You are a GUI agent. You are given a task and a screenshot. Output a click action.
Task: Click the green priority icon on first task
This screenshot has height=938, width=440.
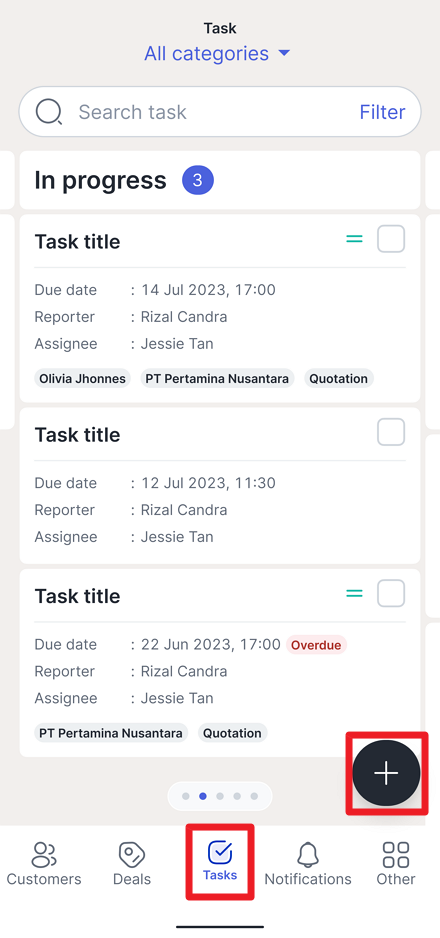click(355, 239)
